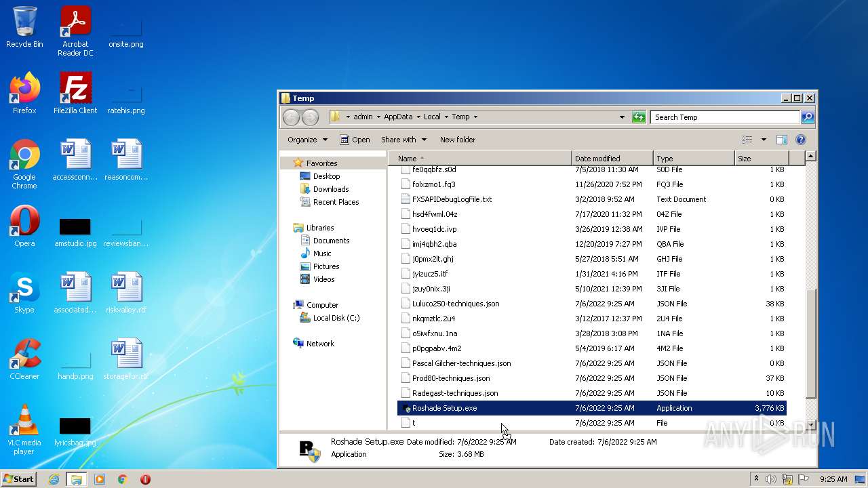Sort by Type column header
Image resolution: width=868 pixels, height=488 pixels.
click(694, 159)
